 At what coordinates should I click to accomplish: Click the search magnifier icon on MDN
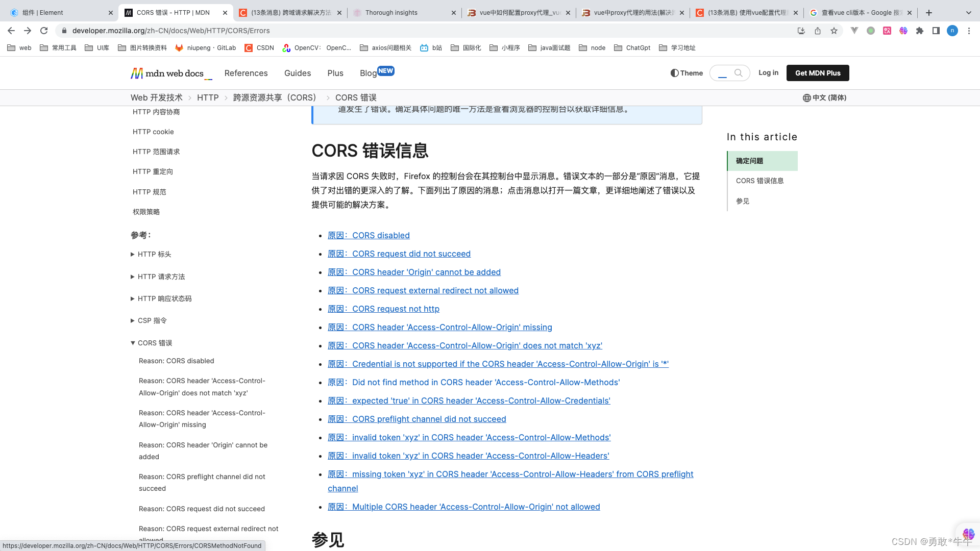click(x=739, y=72)
